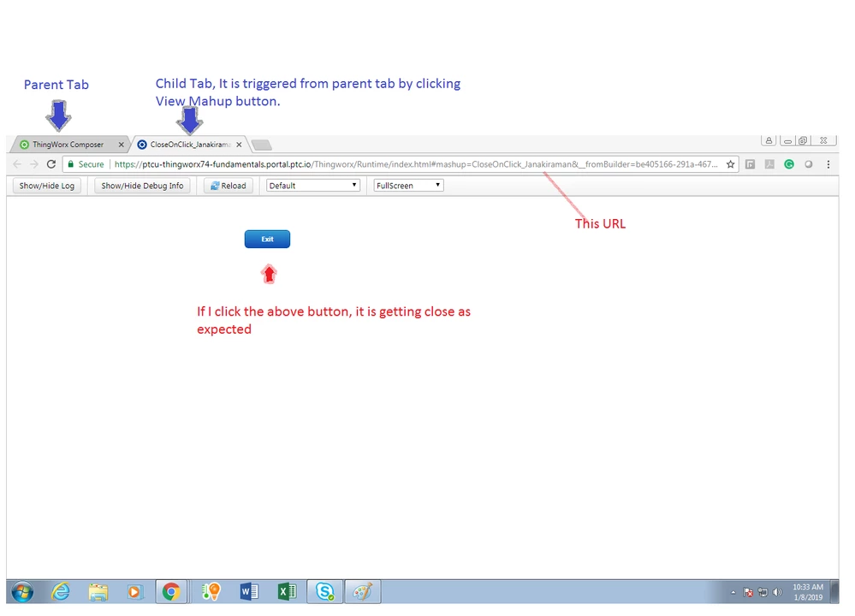Open Skype from taskbar

[325, 592]
